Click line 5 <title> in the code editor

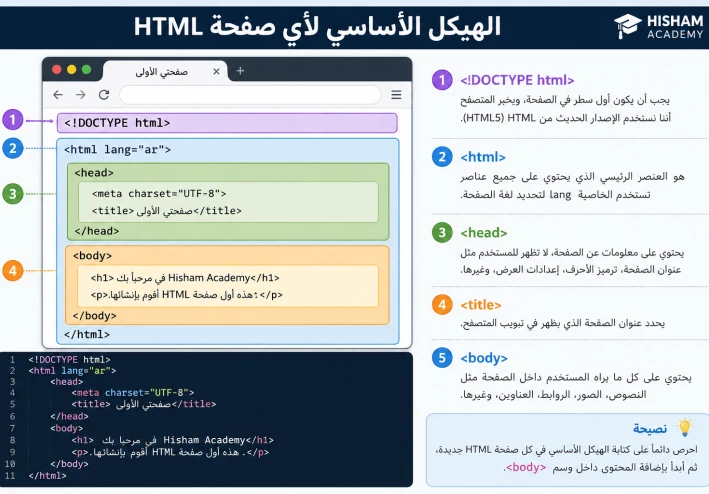click(x=144, y=404)
